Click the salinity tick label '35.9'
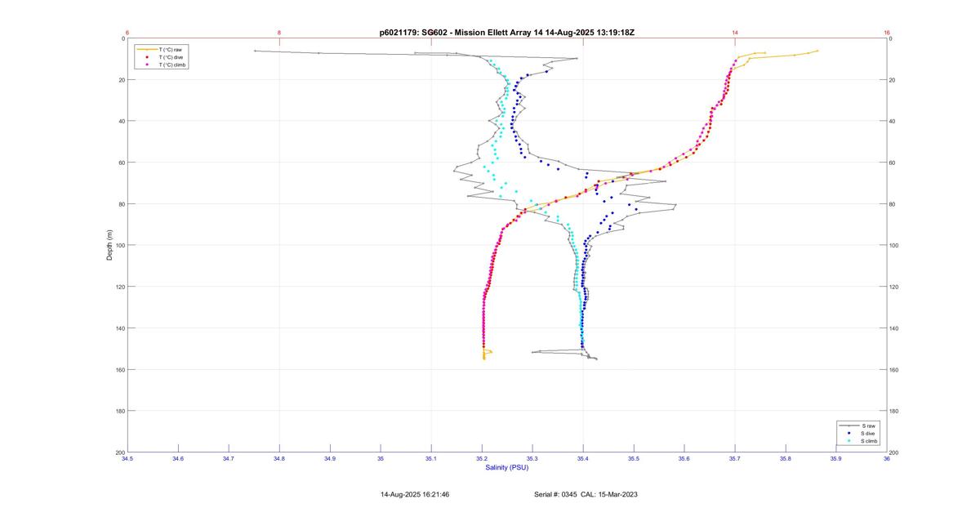Viewport: 980px width, 508px height. (x=836, y=459)
